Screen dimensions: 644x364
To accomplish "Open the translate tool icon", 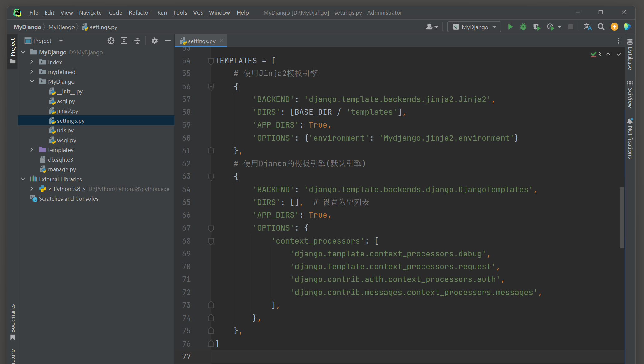I will coord(588,27).
